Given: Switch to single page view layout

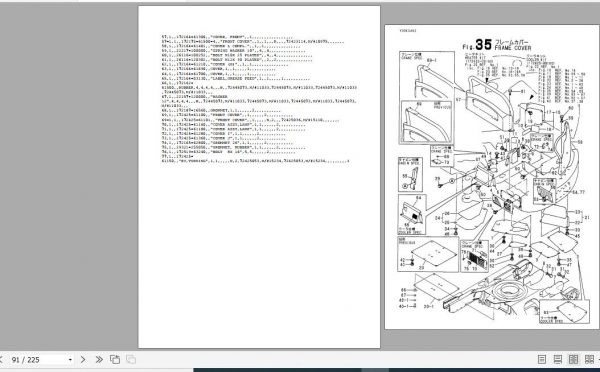Looking at the screenshot, I should click(x=542, y=359).
